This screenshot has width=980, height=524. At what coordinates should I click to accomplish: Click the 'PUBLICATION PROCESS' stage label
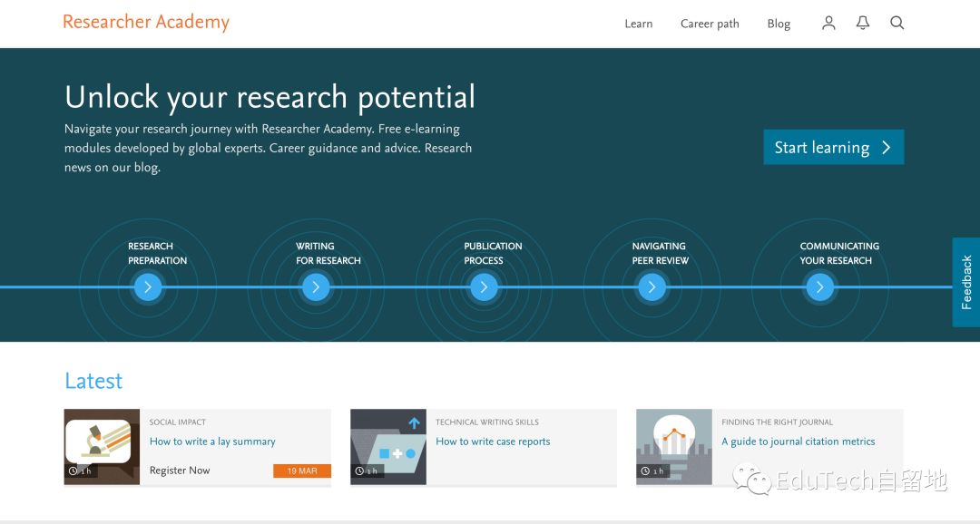tap(493, 253)
